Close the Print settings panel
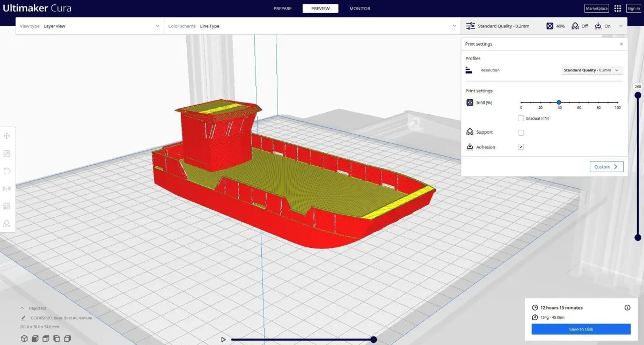 (621, 44)
